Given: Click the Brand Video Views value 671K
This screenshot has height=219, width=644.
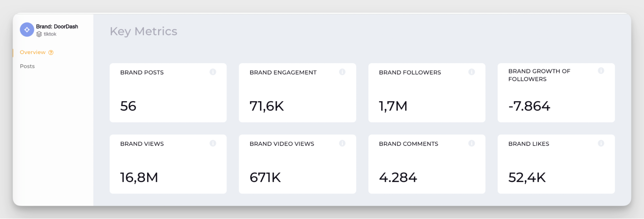Looking at the screenshot, I should point(265,177).
